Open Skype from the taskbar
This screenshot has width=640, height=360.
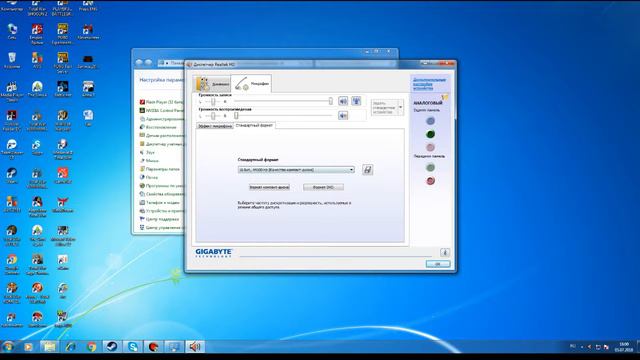click(x=133, y=347)
